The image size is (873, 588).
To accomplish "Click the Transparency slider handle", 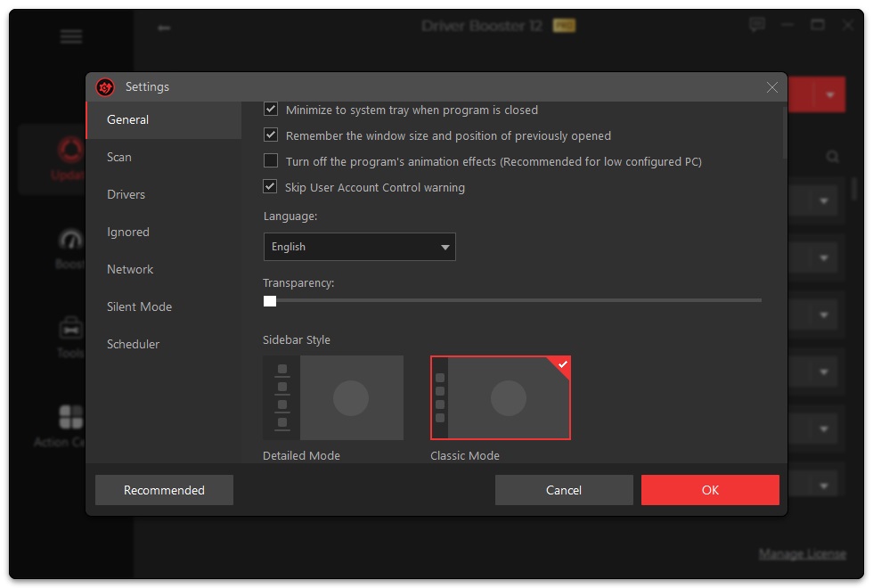I will click(x=270, y=301).
